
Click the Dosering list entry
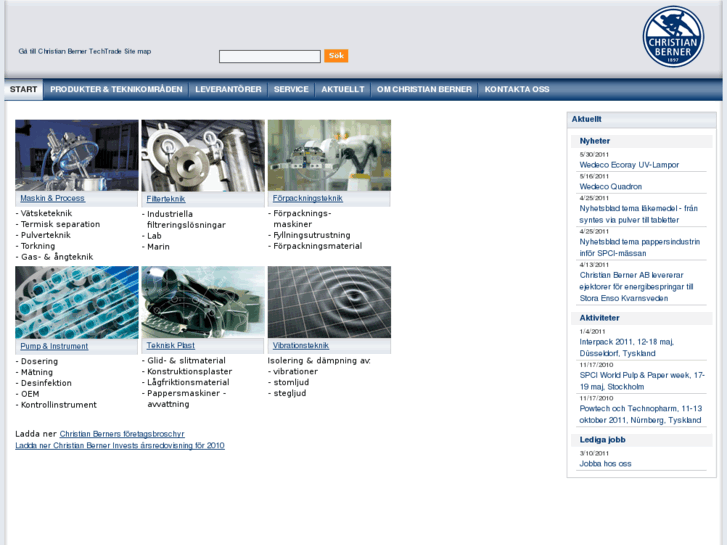point(39,361)
